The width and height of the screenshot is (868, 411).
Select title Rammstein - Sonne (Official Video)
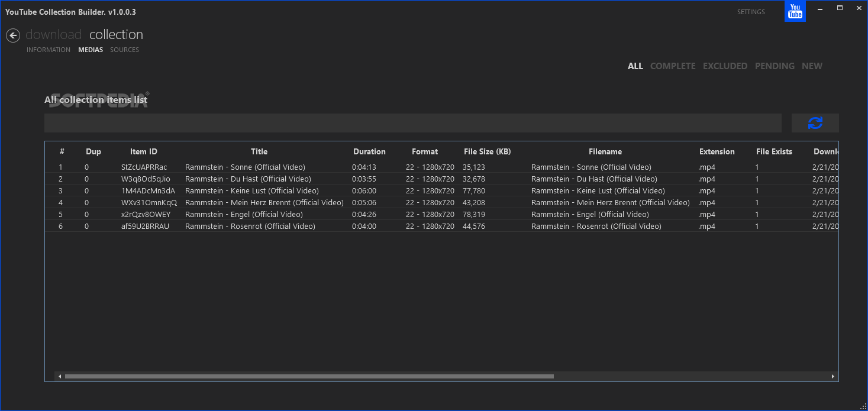point(245,167)
